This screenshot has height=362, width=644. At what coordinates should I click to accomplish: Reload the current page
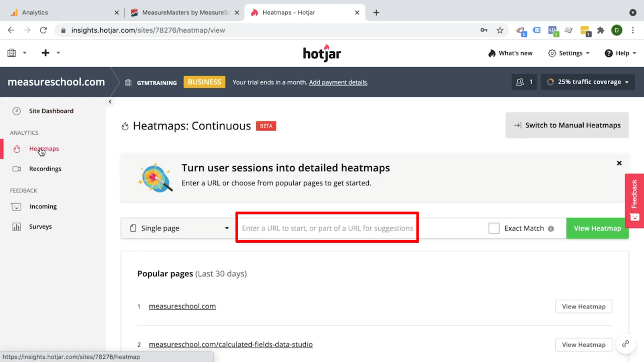coord(43,30)
